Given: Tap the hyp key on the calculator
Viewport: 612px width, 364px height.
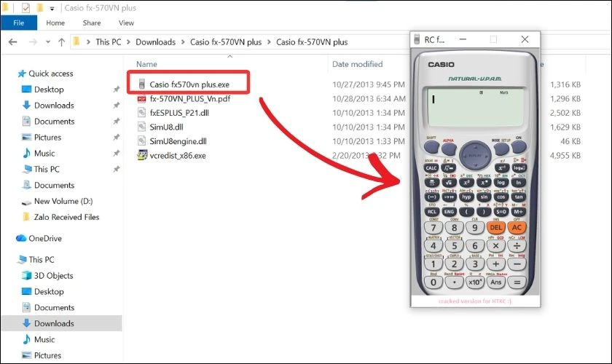Looking at the screenshot, I should (x=466, y=197).
